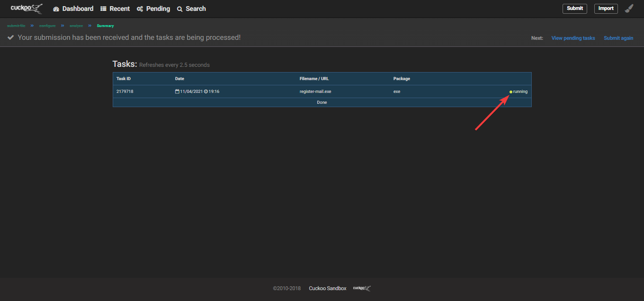Open the View pending tasks link
The height and width of the screenshot is (301, 644).
(573, 38)
